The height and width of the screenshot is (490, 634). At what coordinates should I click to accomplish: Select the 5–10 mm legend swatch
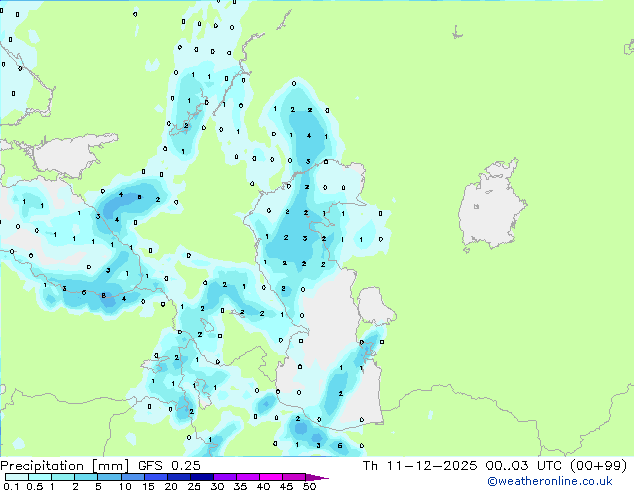(109, 477)
